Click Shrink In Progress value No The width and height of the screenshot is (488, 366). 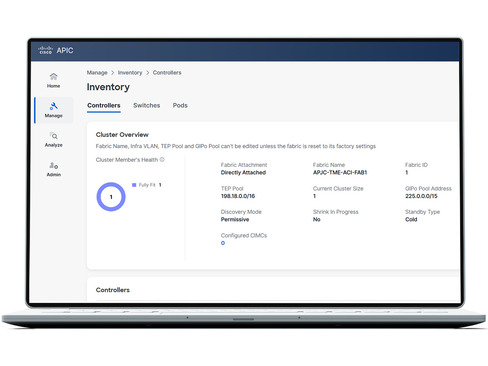[317, 219]
